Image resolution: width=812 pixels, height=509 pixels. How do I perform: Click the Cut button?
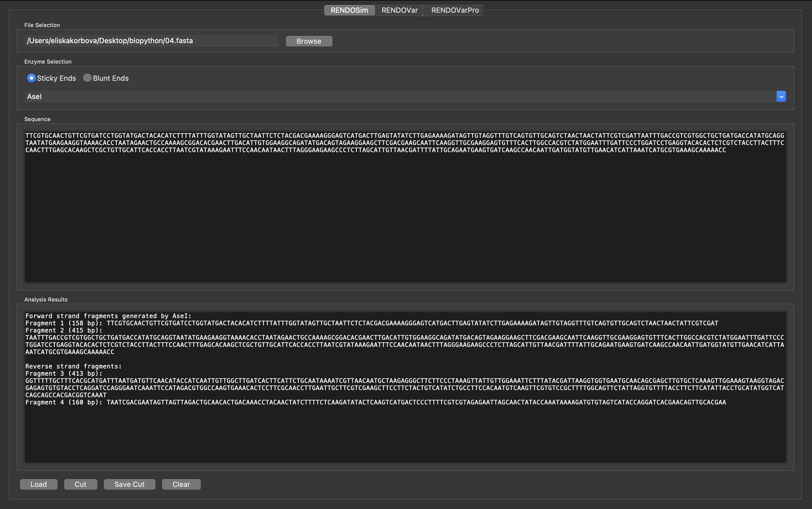pos(80,484)
